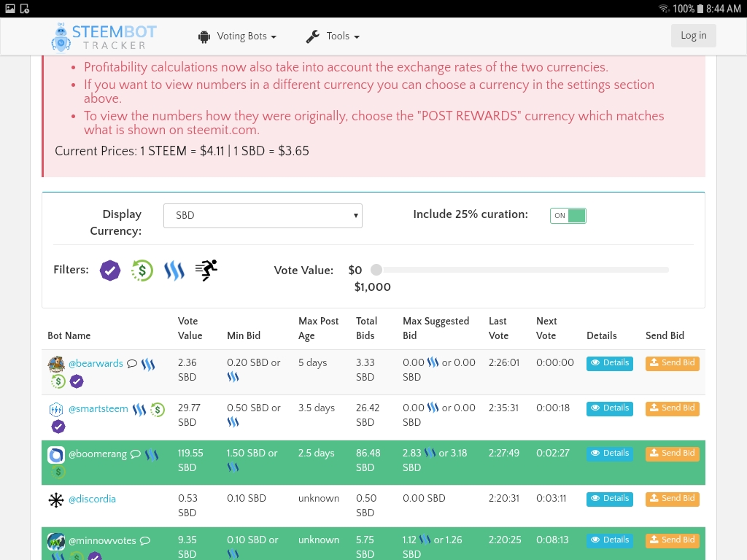Viewport: 747px width, 560px height.
Task: Click the speech bubble icon beside @bearwards
Action: pos(132,364)
